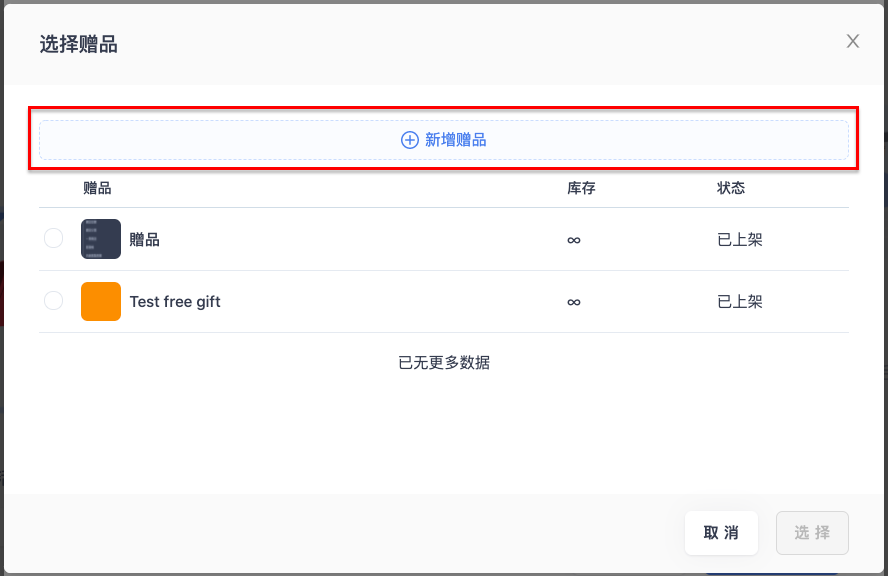Click the 选择 confirm button
The width and height of the screenshot is (888, 576).
(812, 533)
